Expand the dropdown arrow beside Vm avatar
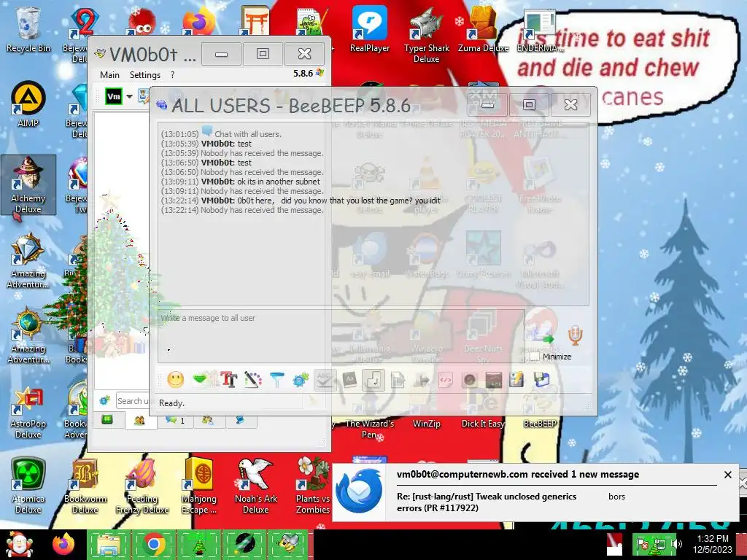The width and height of the screenshot is (747, 560). coord(129,97)
